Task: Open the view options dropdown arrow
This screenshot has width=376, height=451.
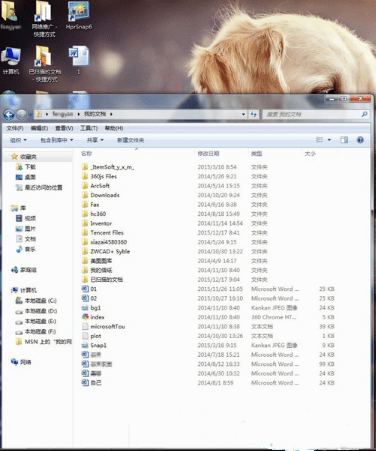Action: point(329,140)
